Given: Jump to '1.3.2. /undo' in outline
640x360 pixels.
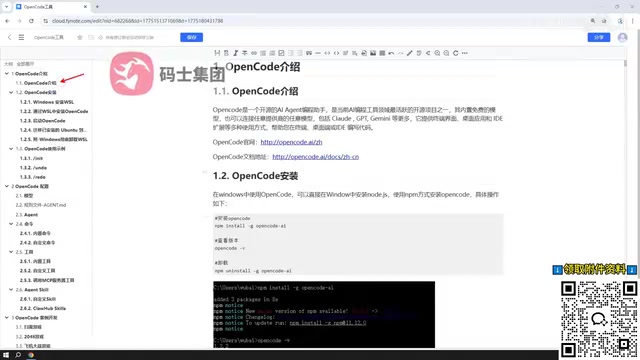Looking at the screenshot, I should (33, 167).
